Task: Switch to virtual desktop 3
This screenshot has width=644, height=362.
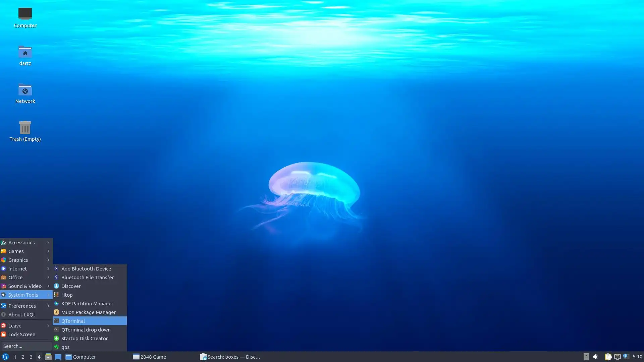Action: click(31, 357)
